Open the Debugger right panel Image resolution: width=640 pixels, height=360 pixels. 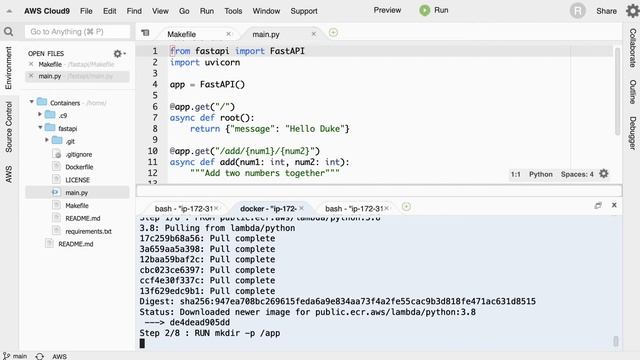point(632,133)
